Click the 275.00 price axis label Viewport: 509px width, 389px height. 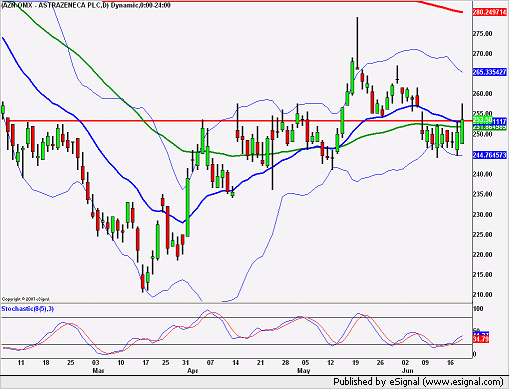coord(482,34)
